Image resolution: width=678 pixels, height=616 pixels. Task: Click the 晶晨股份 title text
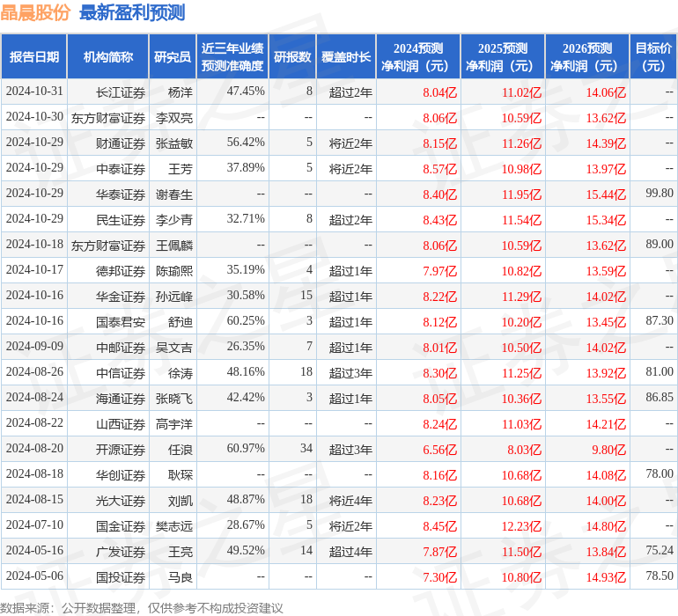(35, 12)
